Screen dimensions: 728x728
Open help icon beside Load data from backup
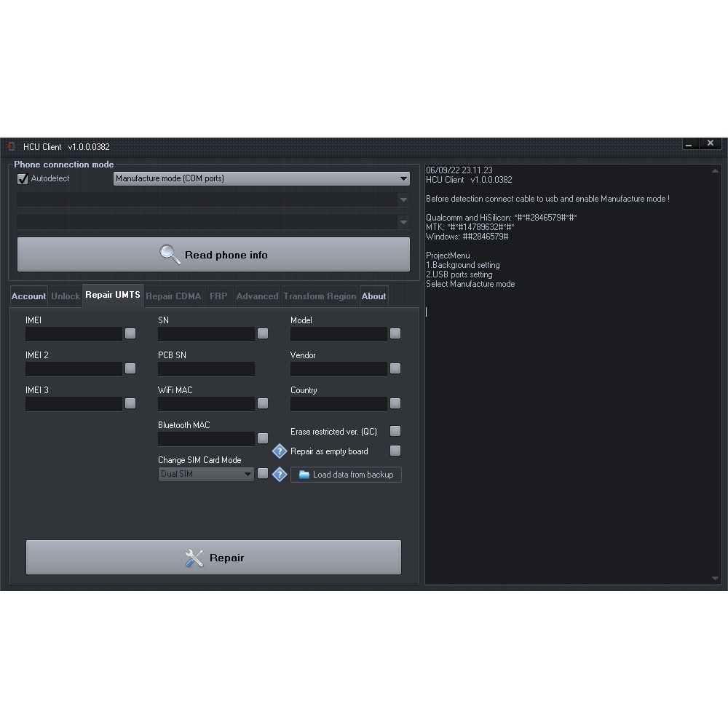(x=280, y=475)
